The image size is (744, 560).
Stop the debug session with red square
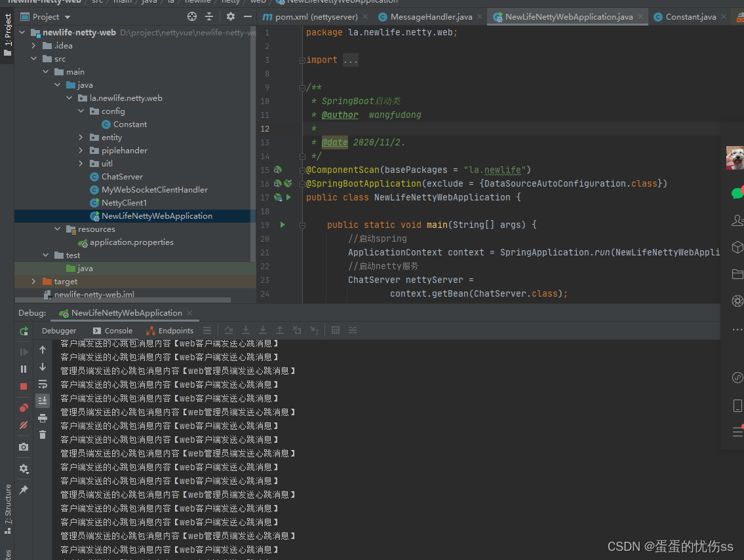coord(24,386)
